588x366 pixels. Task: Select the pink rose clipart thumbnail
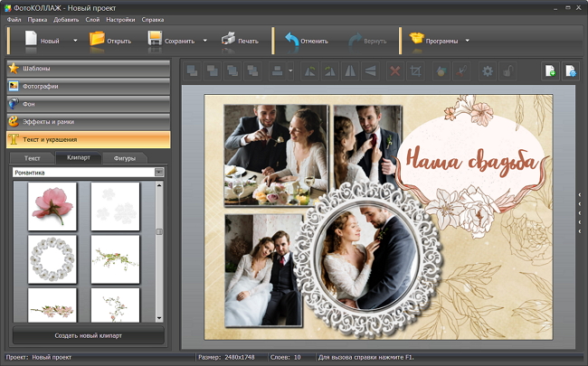tap(52, 206)
